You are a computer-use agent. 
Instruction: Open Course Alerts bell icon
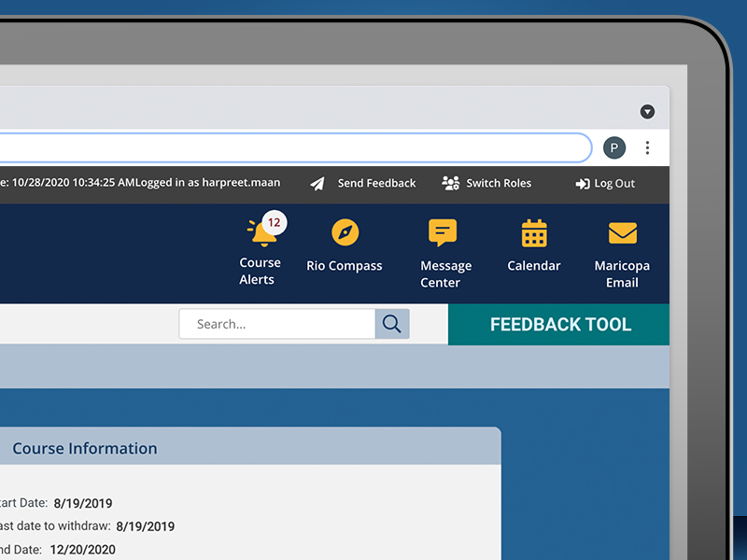[x=262, y=232]
